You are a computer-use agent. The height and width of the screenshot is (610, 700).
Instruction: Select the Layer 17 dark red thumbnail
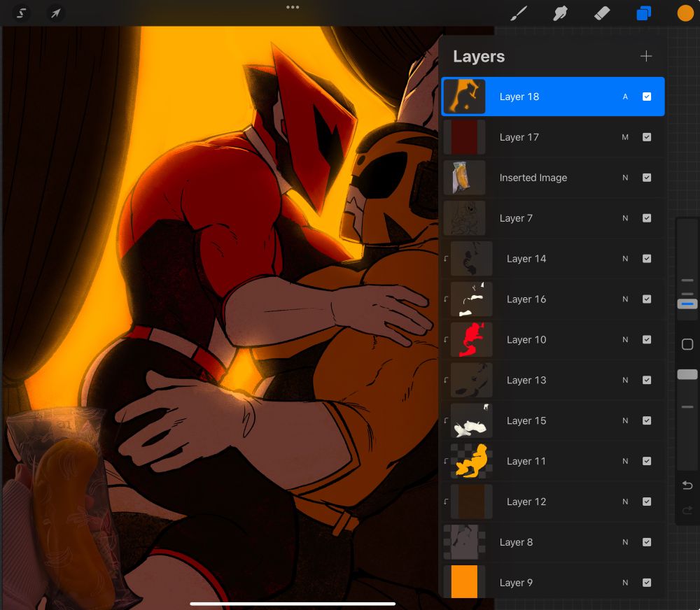pos(464,137)
